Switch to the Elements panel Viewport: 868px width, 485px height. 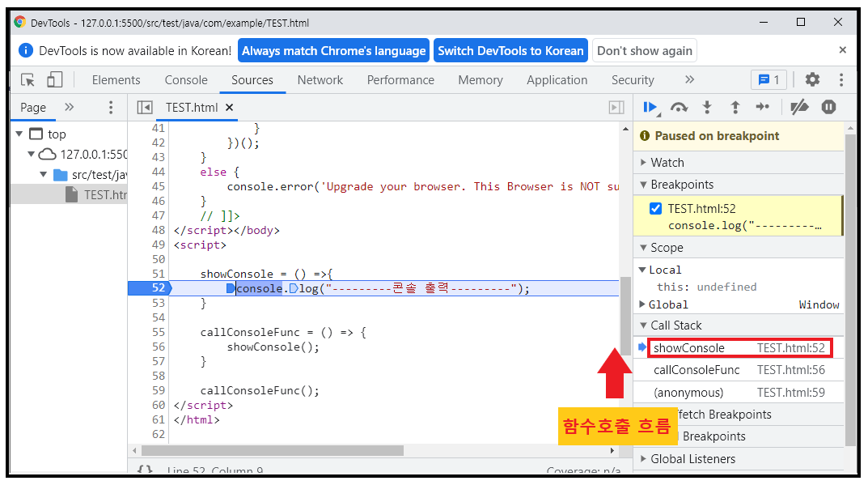116,80
